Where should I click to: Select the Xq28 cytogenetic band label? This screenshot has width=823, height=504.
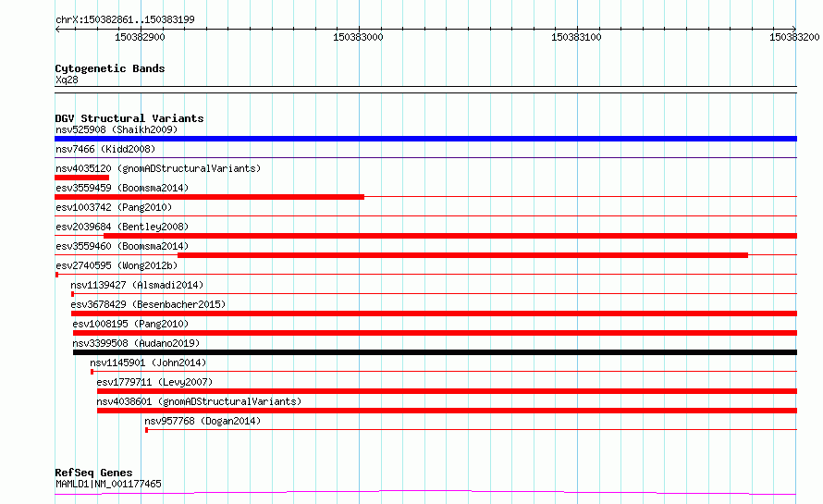pos(67,80)
